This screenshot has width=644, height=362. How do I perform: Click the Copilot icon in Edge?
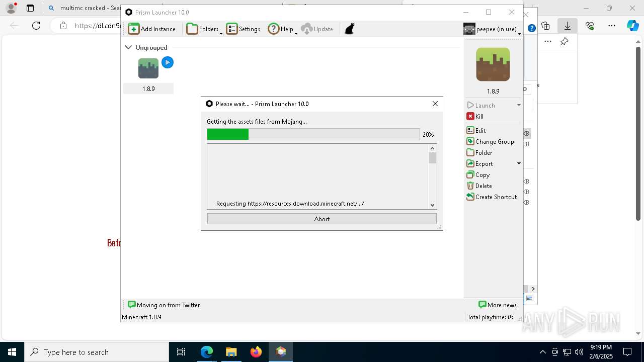(x=632, y=26)
